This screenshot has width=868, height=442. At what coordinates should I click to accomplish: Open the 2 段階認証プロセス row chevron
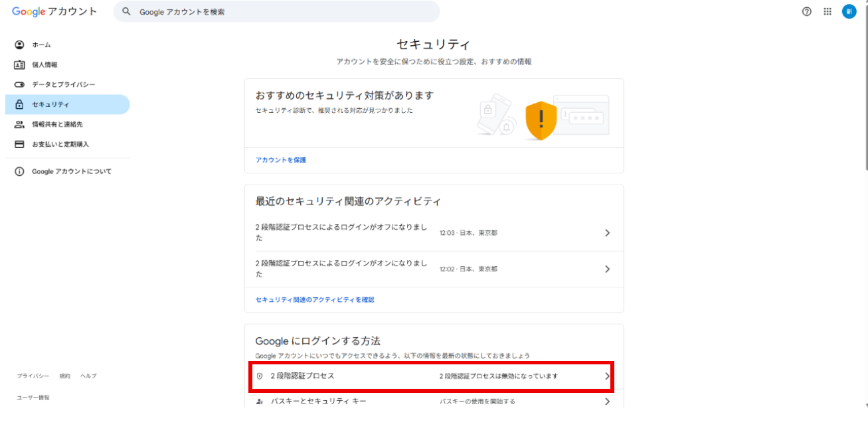607,376
